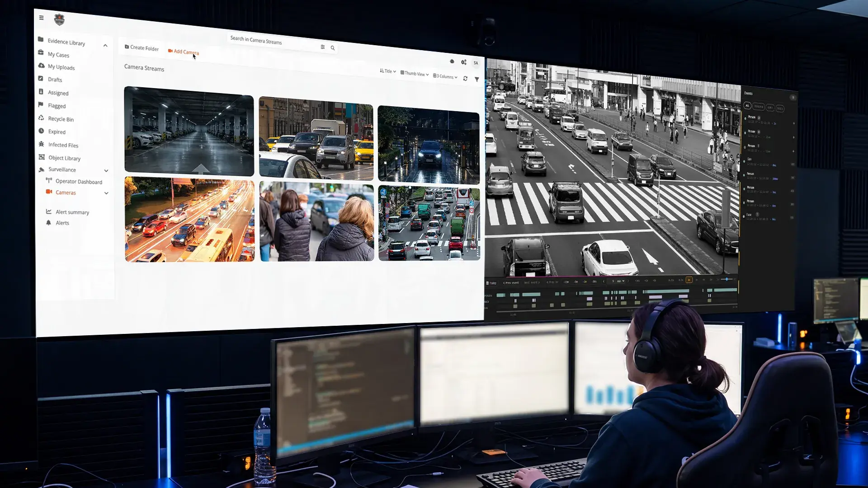Screen dimensions: 868x488
Task: Click the Add Camera button
Action: click(x=183, y=52)
